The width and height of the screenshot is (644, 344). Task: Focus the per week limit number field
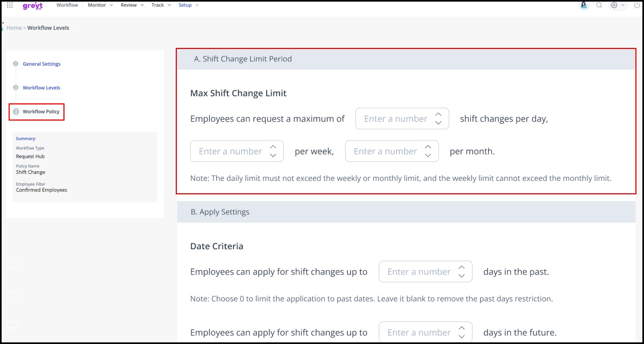click(230, 151)
